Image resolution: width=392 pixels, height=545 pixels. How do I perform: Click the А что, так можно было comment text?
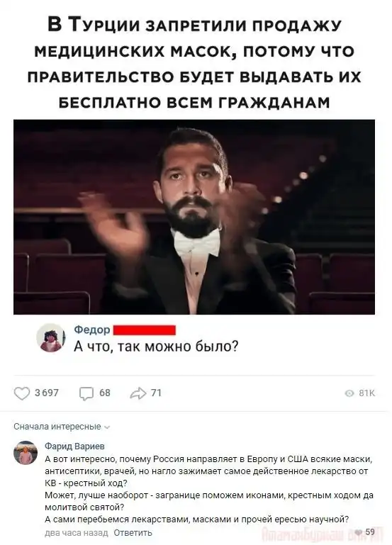[x=156, y=346]
